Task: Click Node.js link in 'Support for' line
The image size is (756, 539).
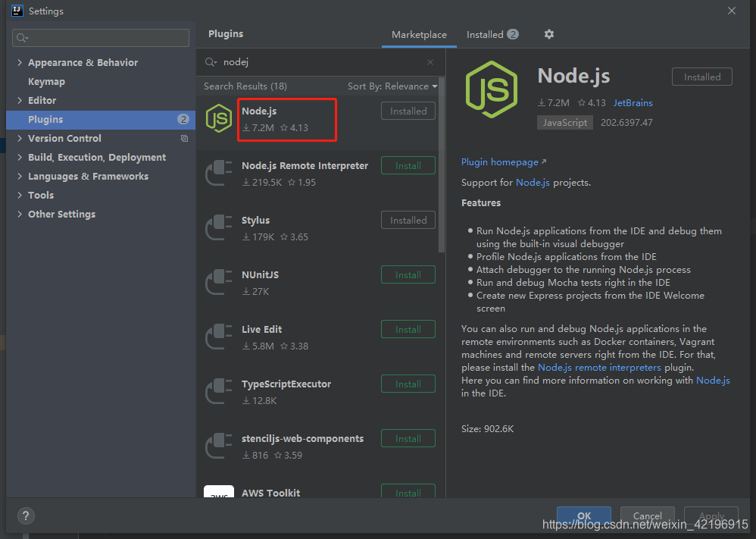Action: point(533,183)
